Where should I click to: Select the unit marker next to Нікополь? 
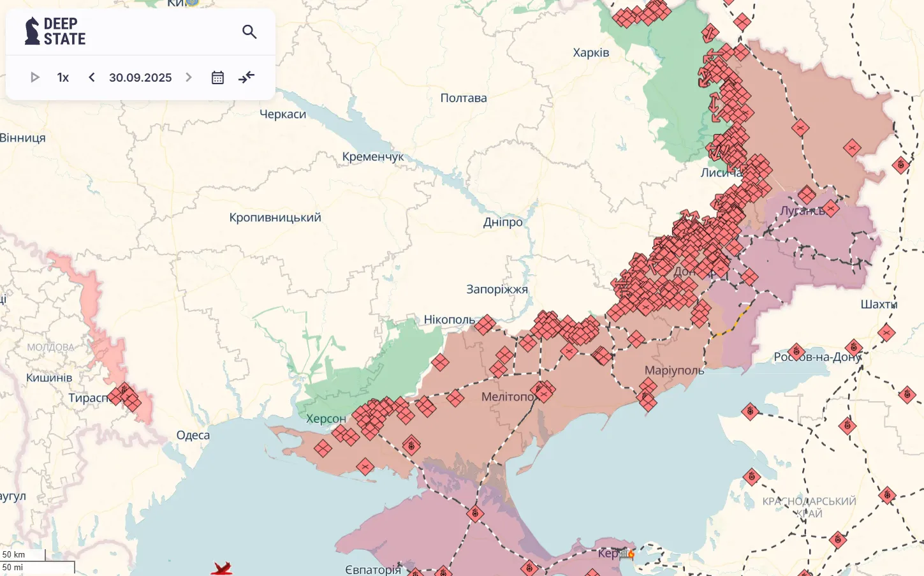tap(485, 325)
